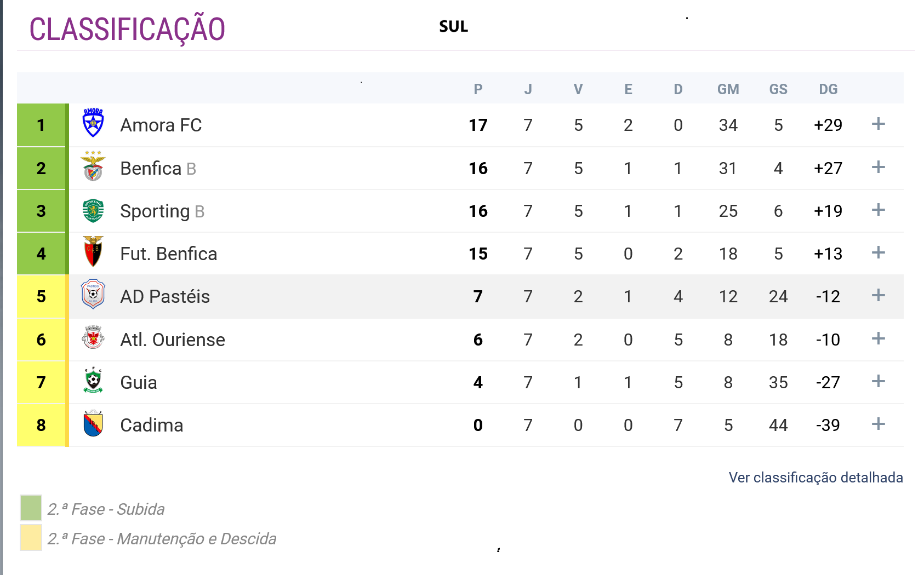Expand the Amora FC row details

(x=878, y=124)
